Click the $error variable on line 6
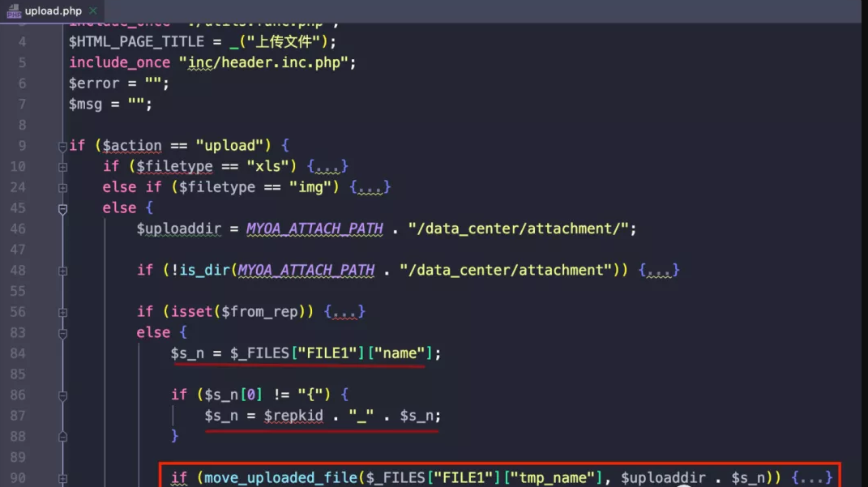The width and height of the screenshot is (868, 487). coord(93,83)
